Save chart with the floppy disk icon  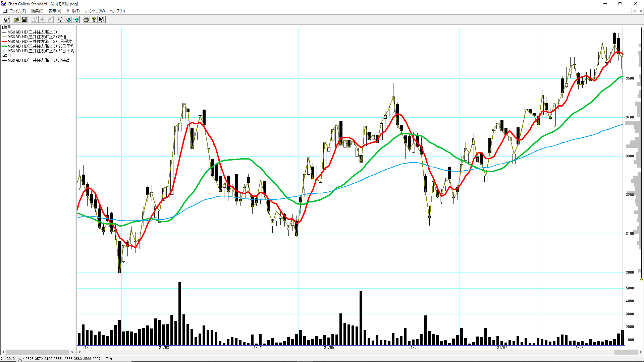click(24, 19)
